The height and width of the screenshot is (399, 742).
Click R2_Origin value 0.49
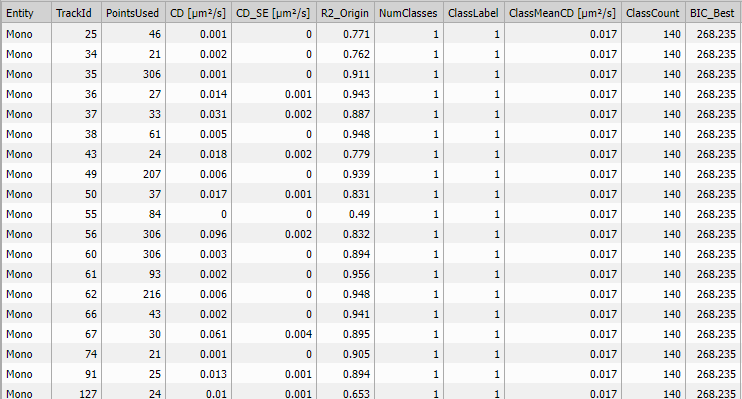tap(359, 214)
